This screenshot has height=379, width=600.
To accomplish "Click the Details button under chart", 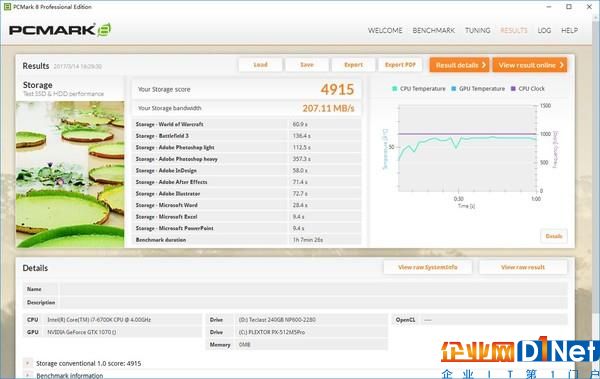I will 554,236.
